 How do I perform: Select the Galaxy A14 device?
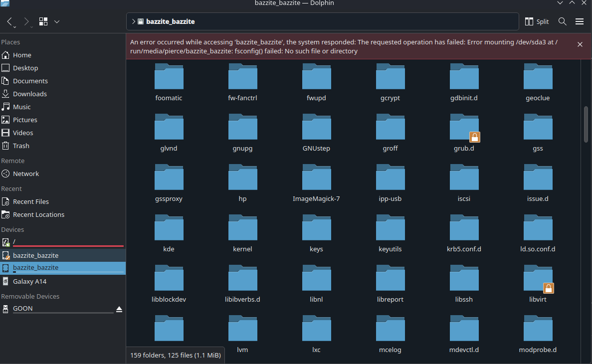[x=63, y=281]
